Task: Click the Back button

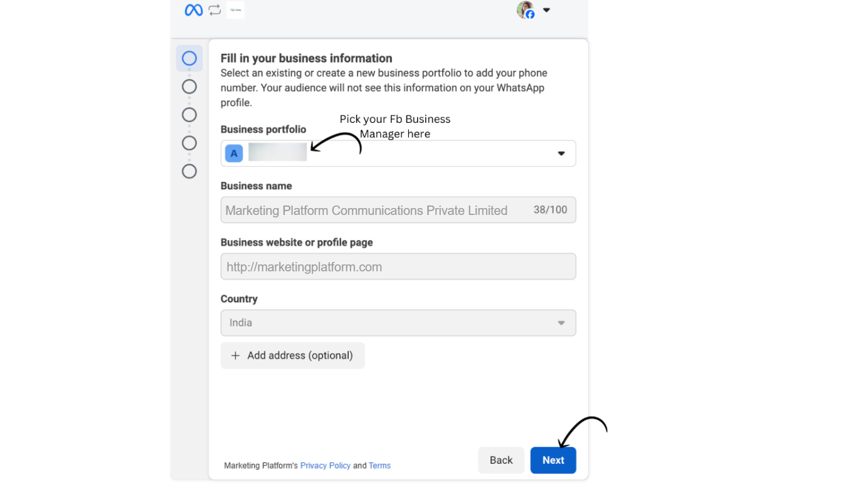Action: [x=501, y=460]
